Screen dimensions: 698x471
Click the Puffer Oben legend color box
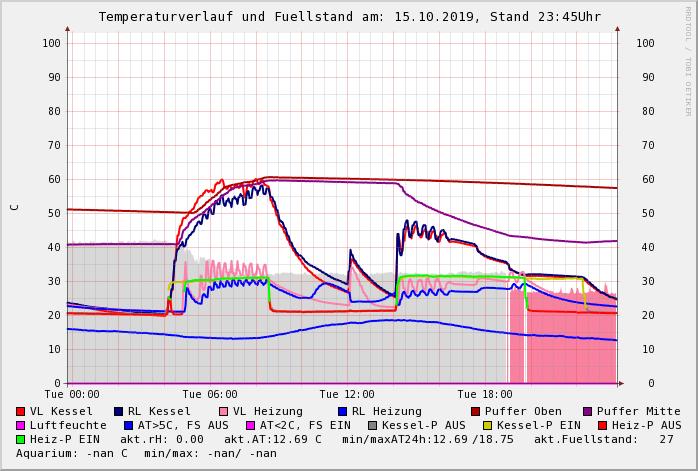pos(476,411)
